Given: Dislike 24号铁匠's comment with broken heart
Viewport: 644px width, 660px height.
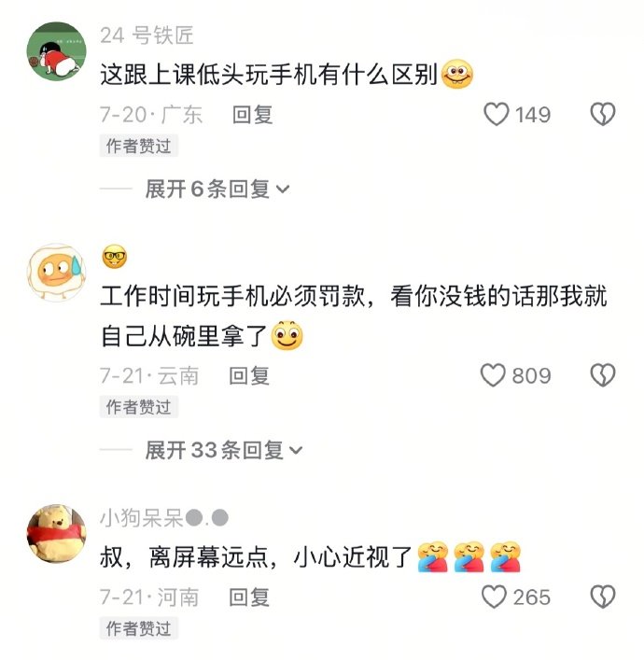Looking at the screenshot, I should (603, 115).
